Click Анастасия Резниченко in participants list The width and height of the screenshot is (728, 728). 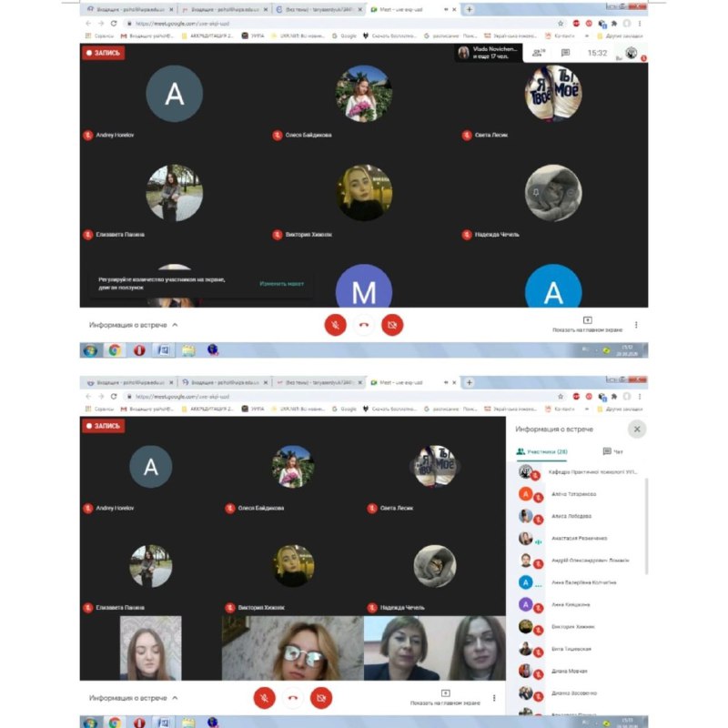581,539
